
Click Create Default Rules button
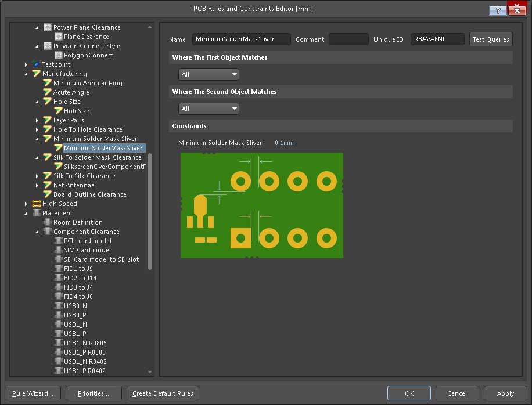163,393
